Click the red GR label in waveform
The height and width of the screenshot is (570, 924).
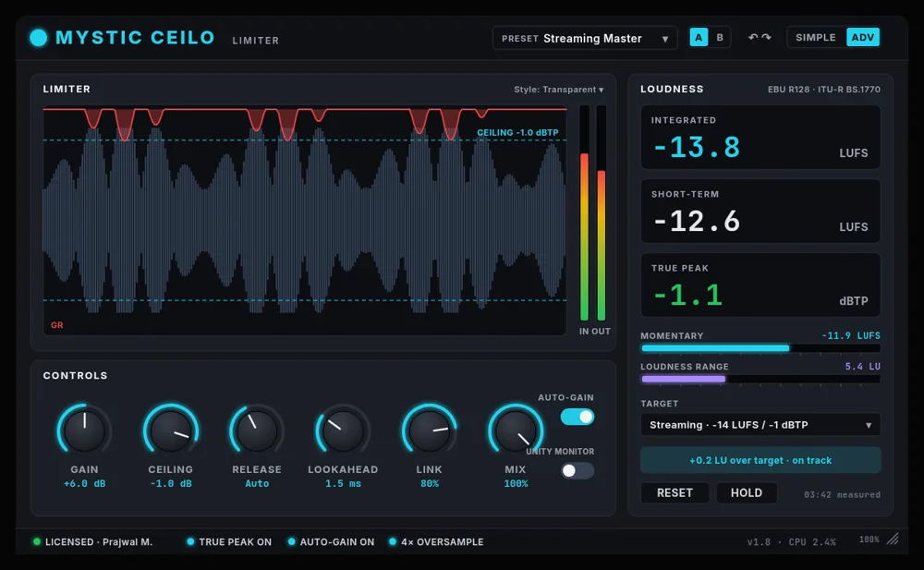[x=56, y=325]
